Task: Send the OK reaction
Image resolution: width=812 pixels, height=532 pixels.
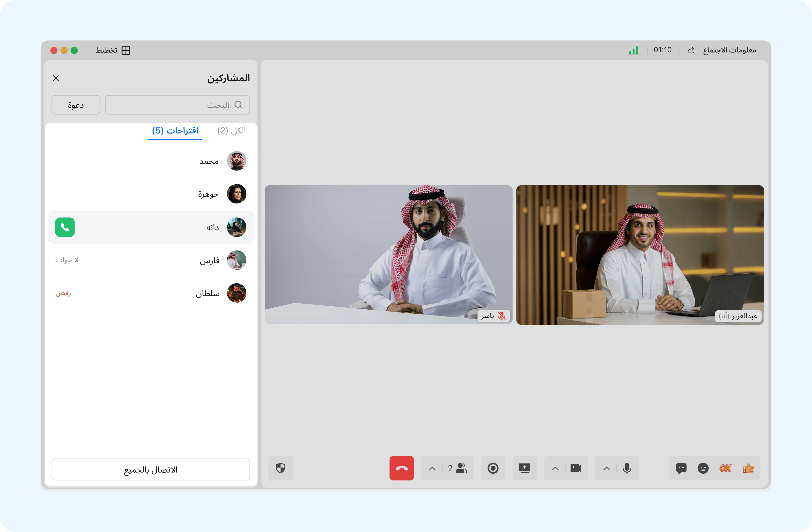Action: pyautogui.click(x=725, y=468)
